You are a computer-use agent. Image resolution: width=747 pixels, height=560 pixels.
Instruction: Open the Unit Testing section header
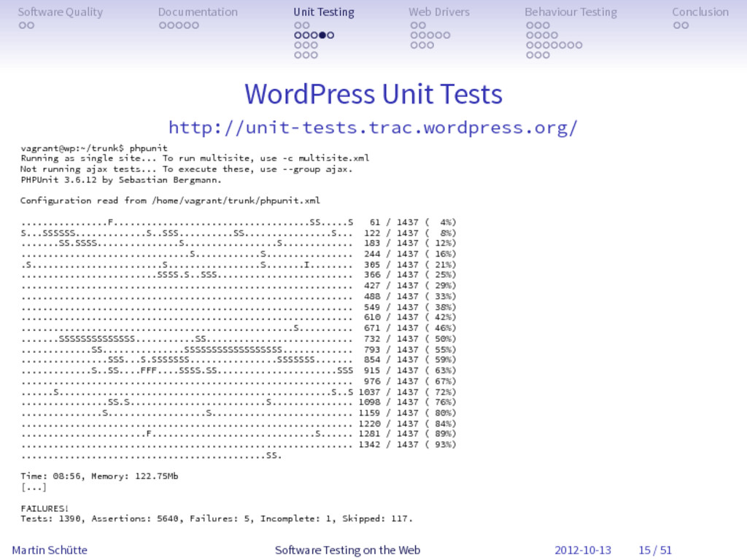tap(324, 12)
